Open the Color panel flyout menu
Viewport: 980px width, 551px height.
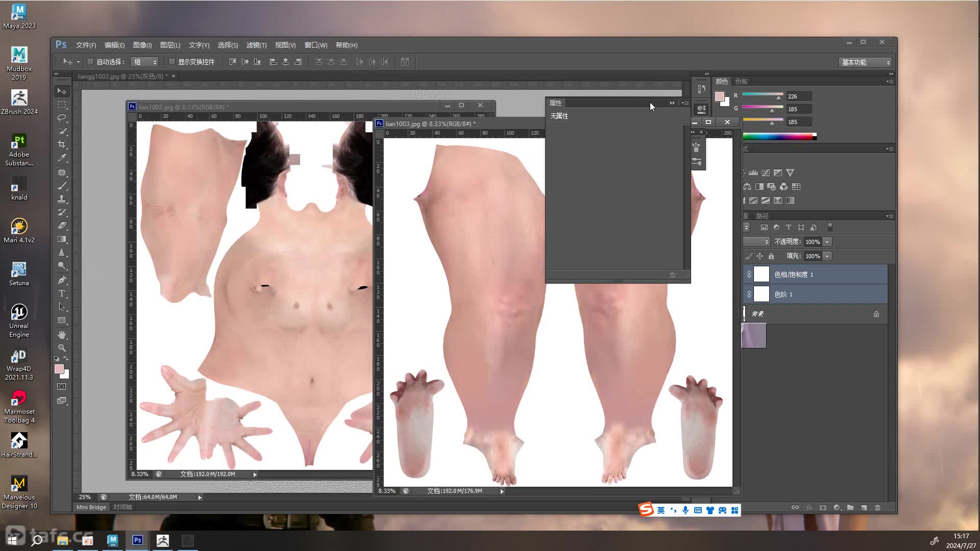coord(889,82)
